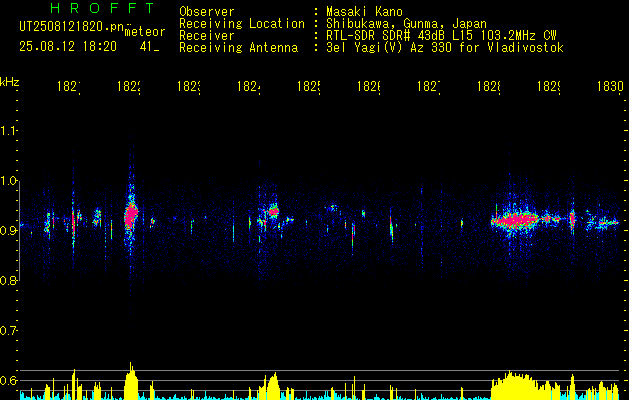The width and height of the screenshot is (629, 400).
Task: Click the 0.9 frequency axis label
Action: pyautogui.click(x=9, y=230)
